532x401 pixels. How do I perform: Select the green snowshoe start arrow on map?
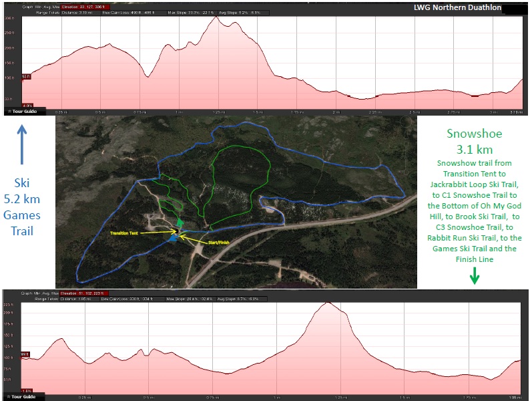coord(180,222)
